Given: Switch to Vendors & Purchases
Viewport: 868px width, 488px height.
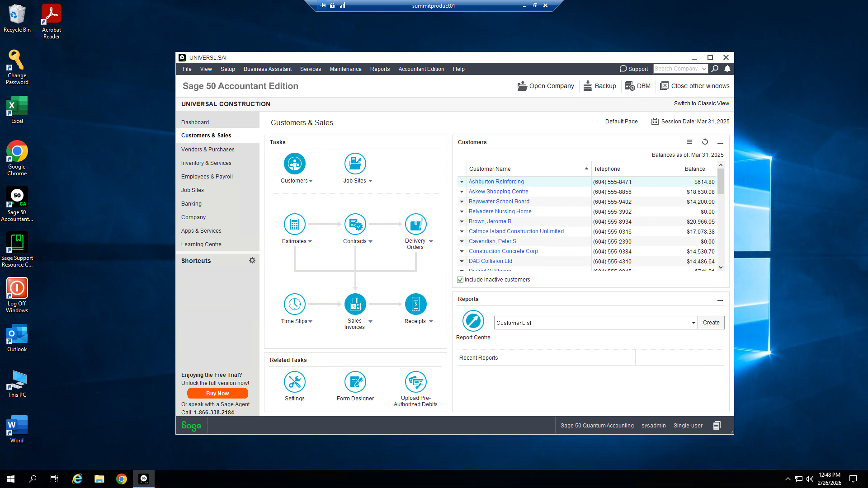Looking at the screenshot, I should 208,149.
